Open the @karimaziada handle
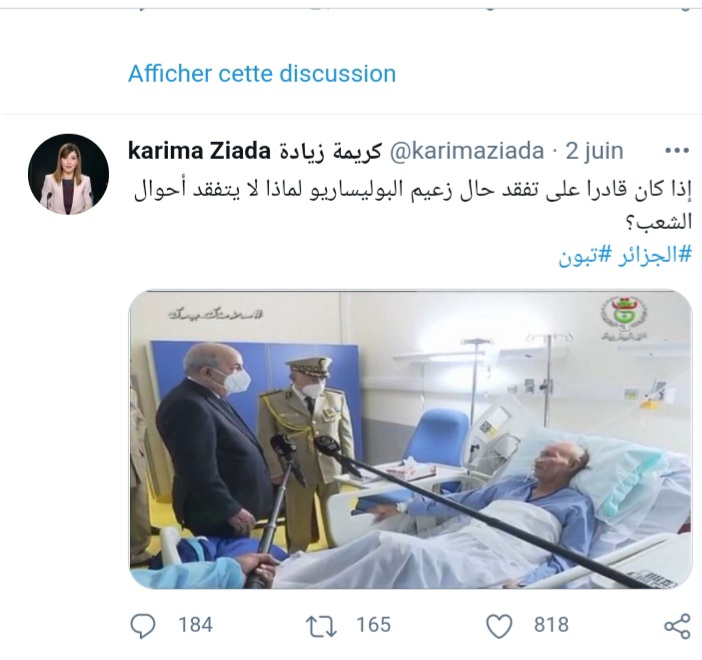Image resolution: width=702 pixels, height=660 pixels. 467,151
